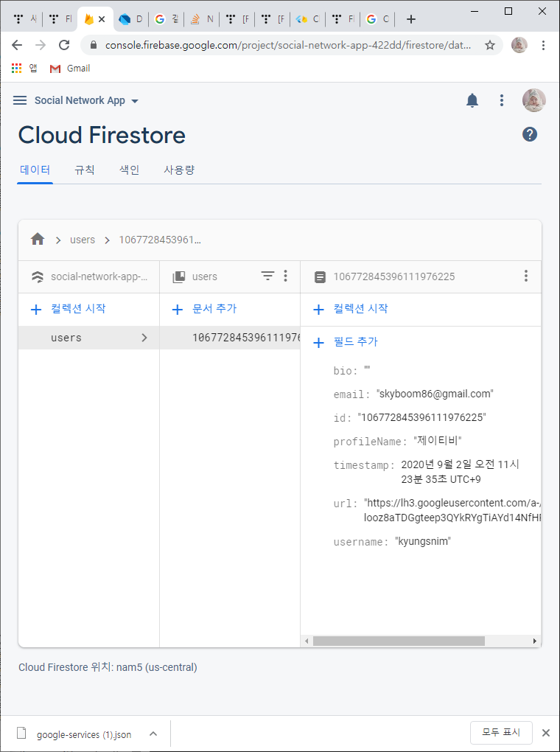
Task: Open document 106772845396111976225 three-dot menu
Action: click(x=526, y=276)
